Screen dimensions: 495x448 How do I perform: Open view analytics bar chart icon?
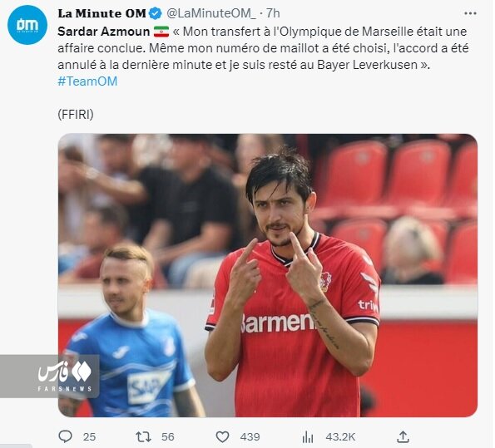[308, 437]
